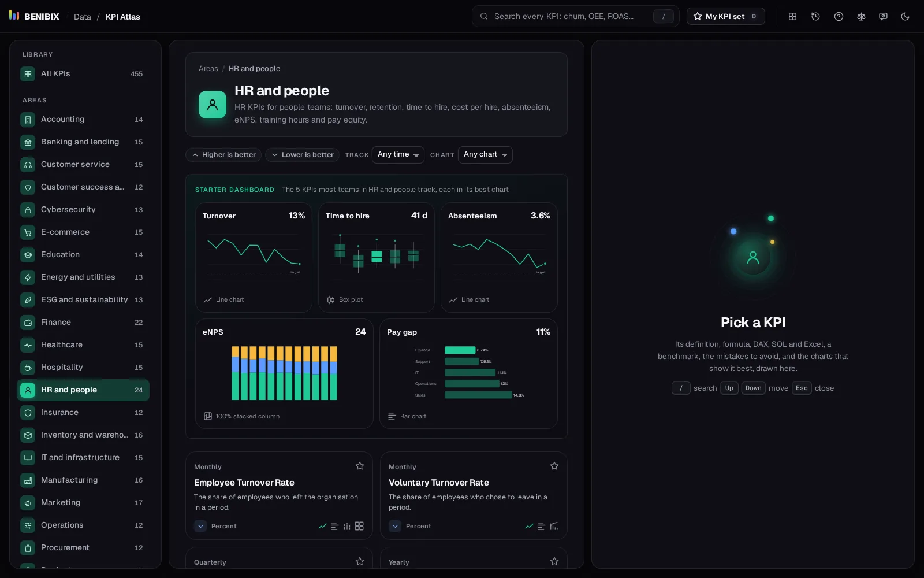Click the Healthcare pulse icon
Image resolution: width=924 pixels, height=578 pixels.
click(x=28, y=345)
